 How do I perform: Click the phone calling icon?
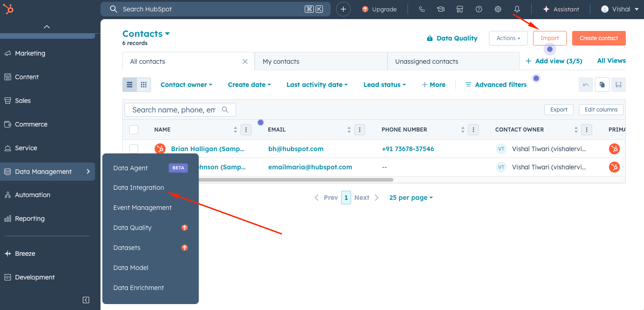422,9
